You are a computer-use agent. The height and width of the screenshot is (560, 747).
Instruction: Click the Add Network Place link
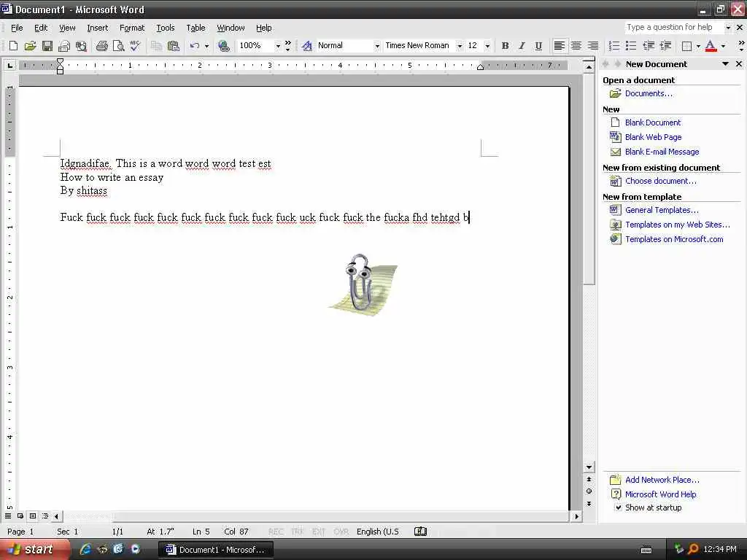click(x=662, y=480)
